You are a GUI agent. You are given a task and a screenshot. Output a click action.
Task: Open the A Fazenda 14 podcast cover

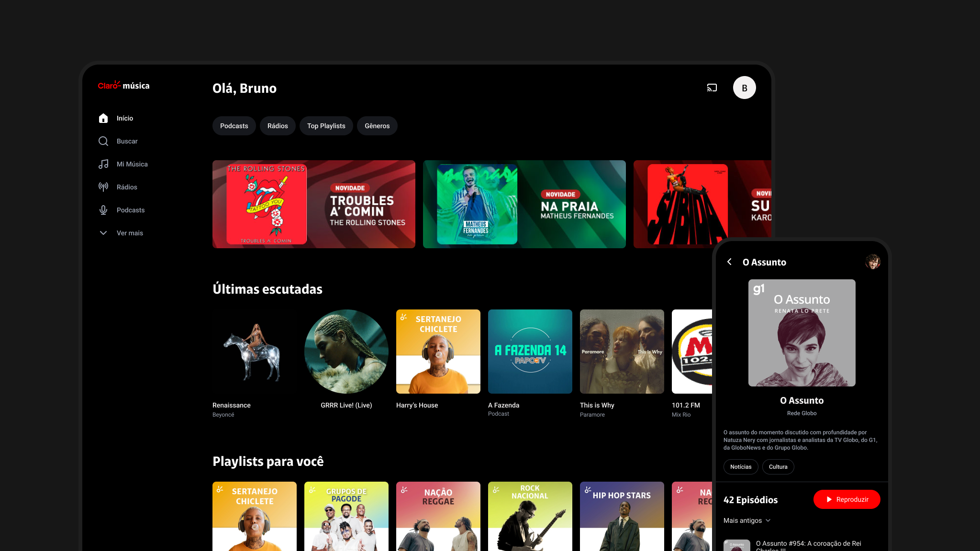click(x=530, y=352)
